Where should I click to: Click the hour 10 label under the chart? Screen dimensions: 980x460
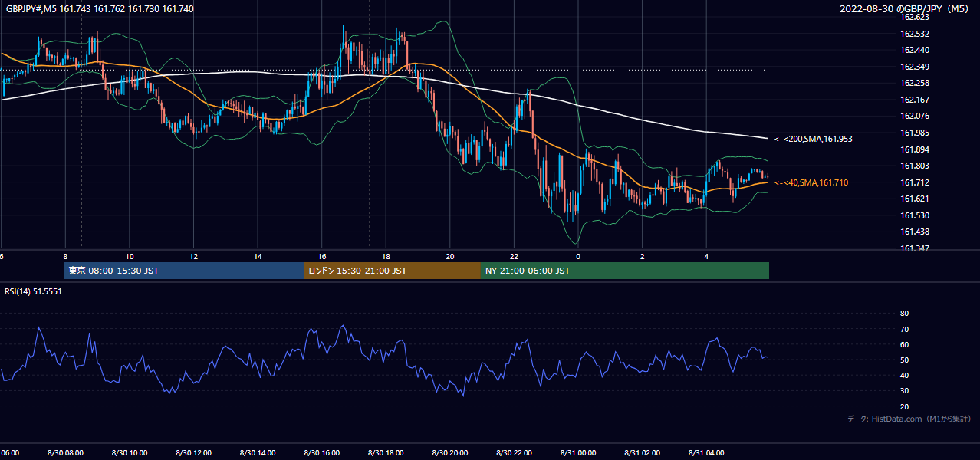pyautogui.click(x=130, y=256)
